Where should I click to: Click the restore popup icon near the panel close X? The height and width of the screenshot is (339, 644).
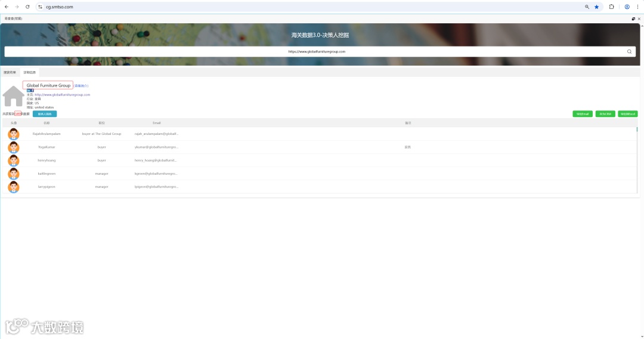click(633, 19)
